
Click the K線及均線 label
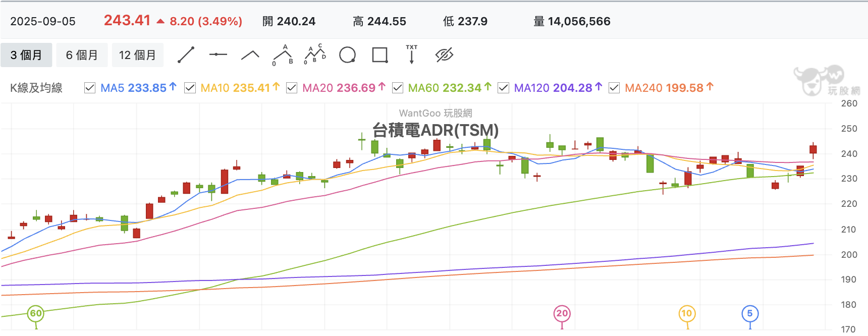[x=36, y=88]
